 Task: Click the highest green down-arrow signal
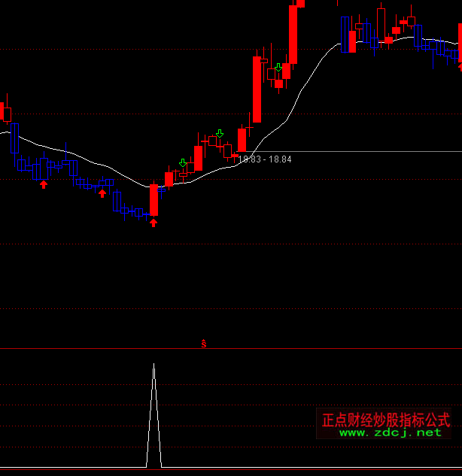(278, 68)
